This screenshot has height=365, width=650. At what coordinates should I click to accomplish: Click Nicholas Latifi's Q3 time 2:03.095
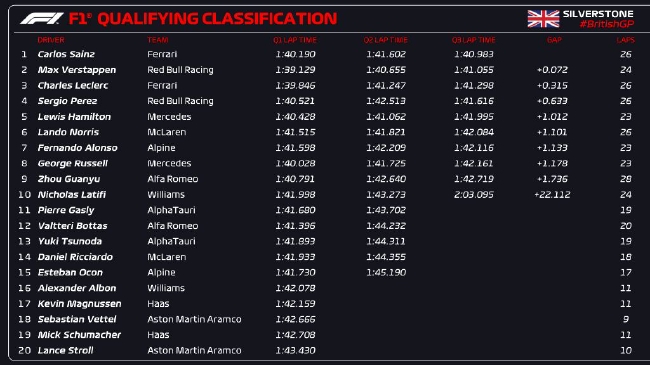[x=474, y=195]
